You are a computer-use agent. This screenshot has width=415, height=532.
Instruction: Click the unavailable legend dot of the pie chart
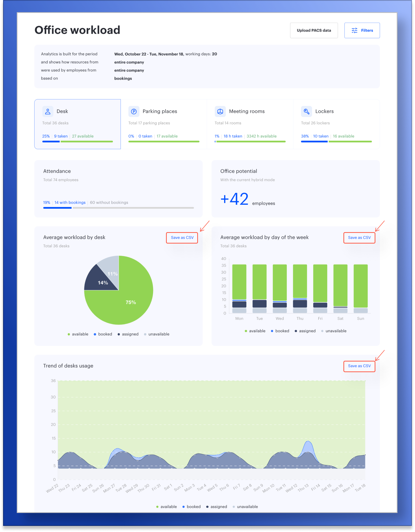pos(145,334)
